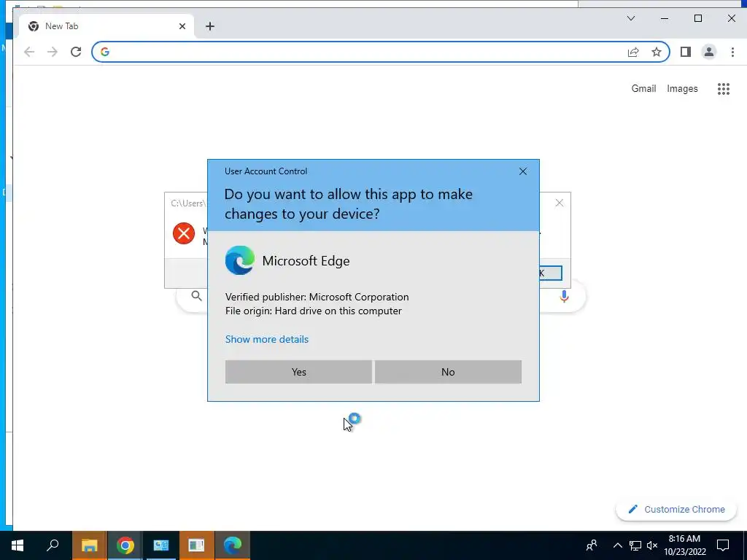This screenshot has height=560, width=747.
Task: Maximize the Chrome window
Action: click(x=698, y=18)
